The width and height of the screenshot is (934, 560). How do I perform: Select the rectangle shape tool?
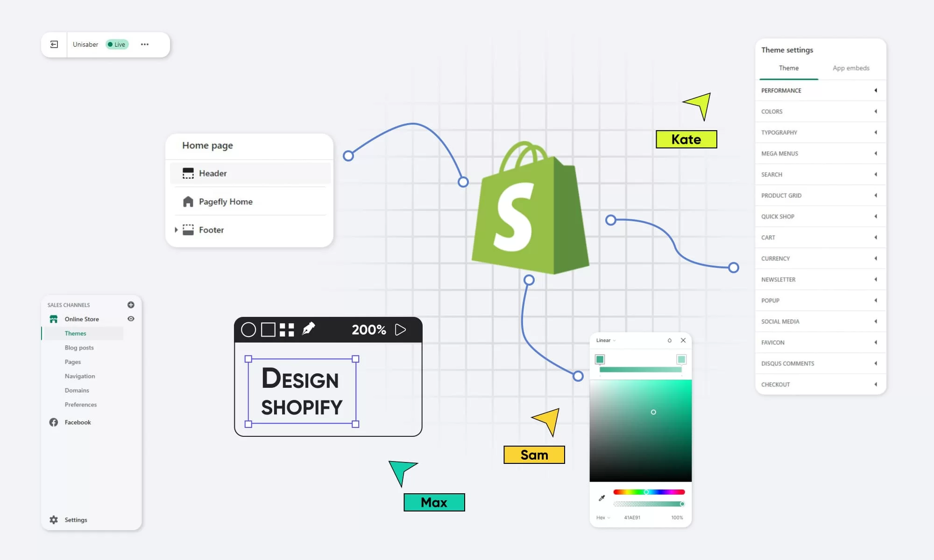tap(267, 329)
